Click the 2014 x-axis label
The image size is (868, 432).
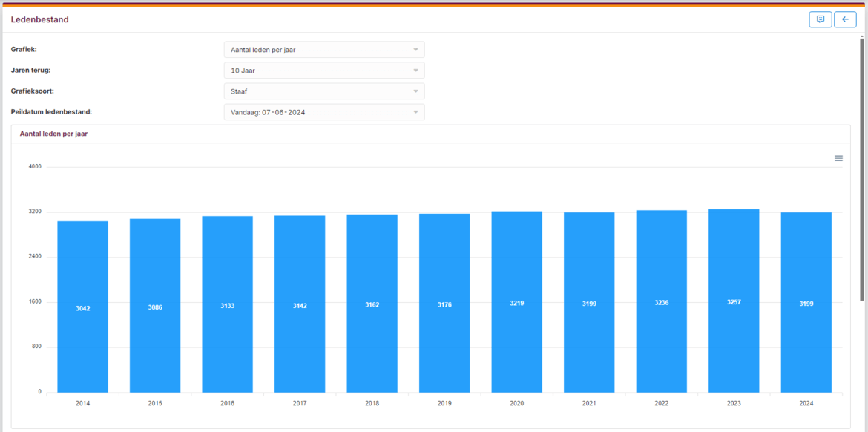coord(82,404)
